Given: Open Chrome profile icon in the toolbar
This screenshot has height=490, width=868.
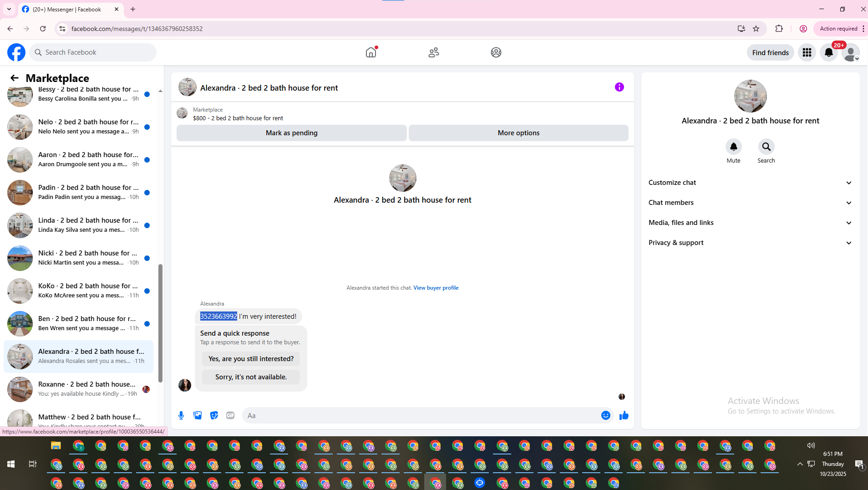Looking at the screenshot, I should click(x=803, y=29).
